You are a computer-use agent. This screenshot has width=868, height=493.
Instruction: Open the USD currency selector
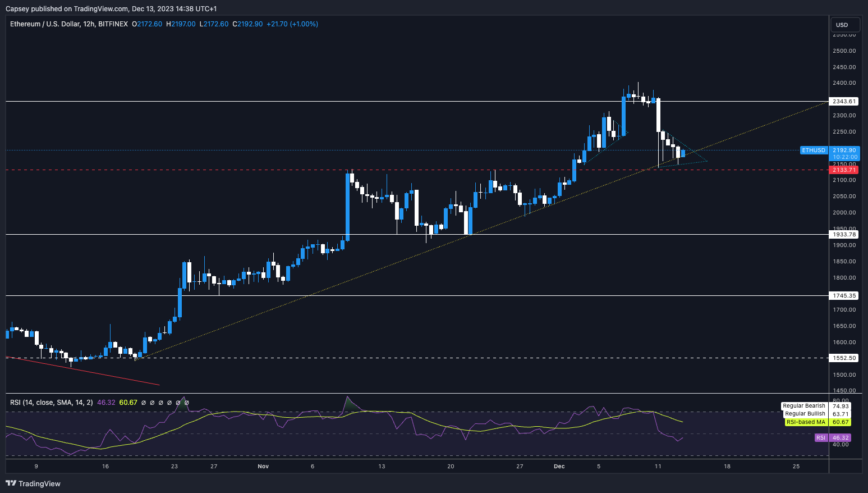click(846, 25)
